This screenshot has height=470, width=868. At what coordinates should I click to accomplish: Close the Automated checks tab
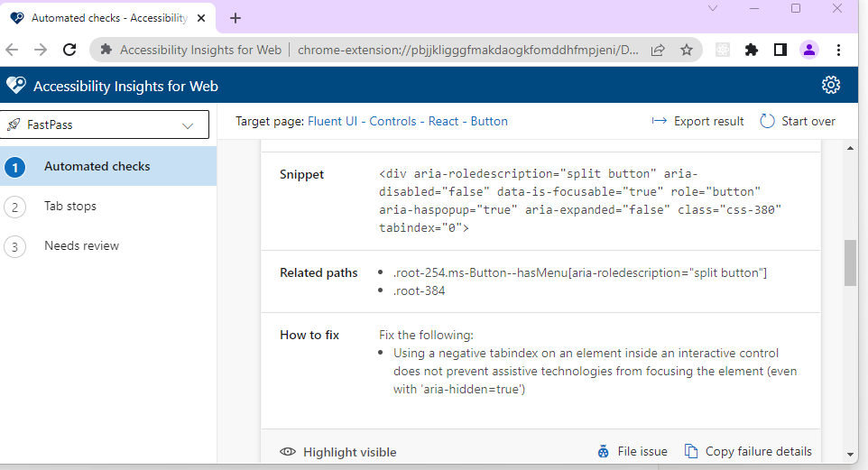point(201,18)
